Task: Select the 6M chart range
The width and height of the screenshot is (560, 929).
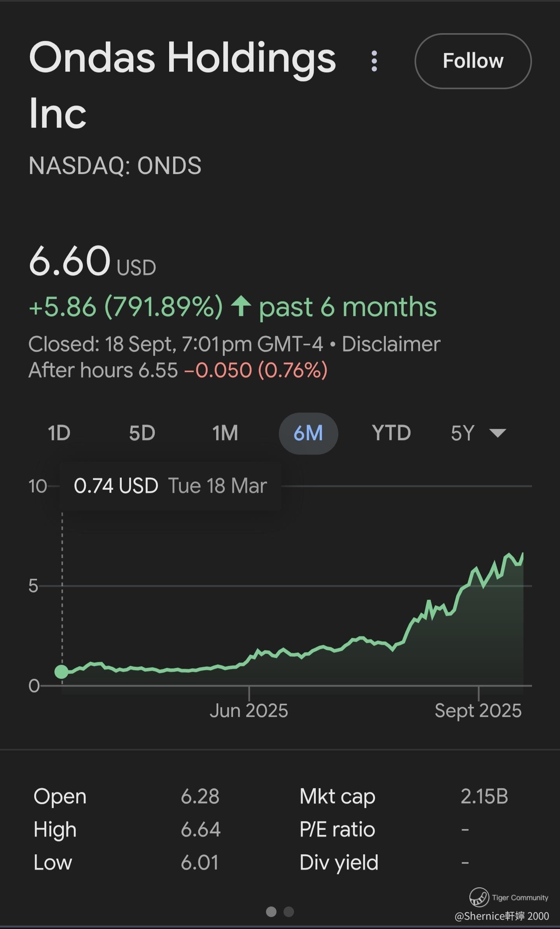Action: pyautogui.click(x=308, y=433)
